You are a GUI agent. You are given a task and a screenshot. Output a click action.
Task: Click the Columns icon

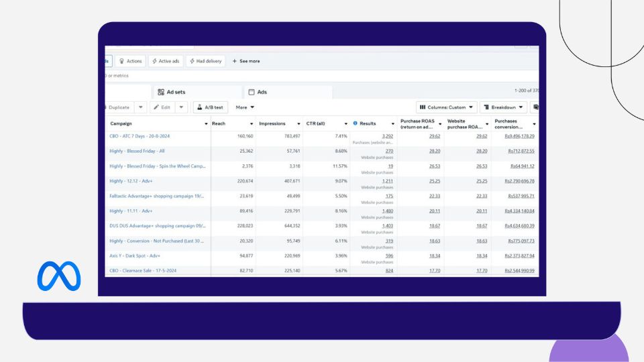pyautogui.click(x=423, y=107)
